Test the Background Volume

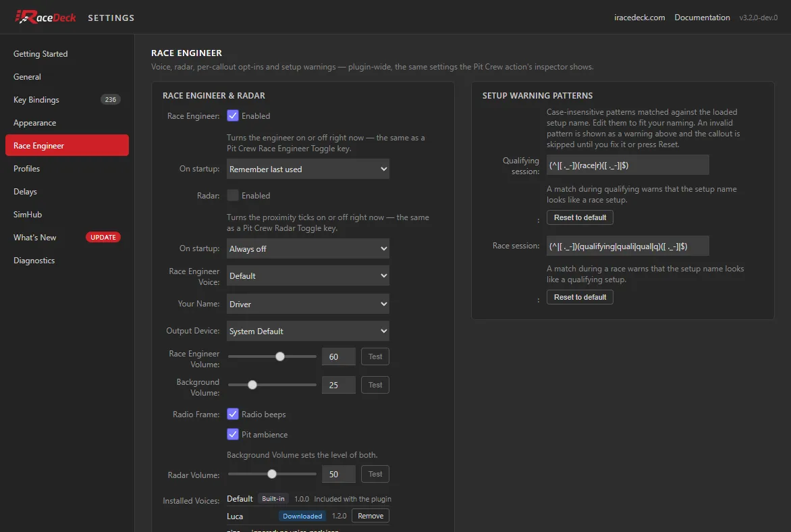point(375,385)
